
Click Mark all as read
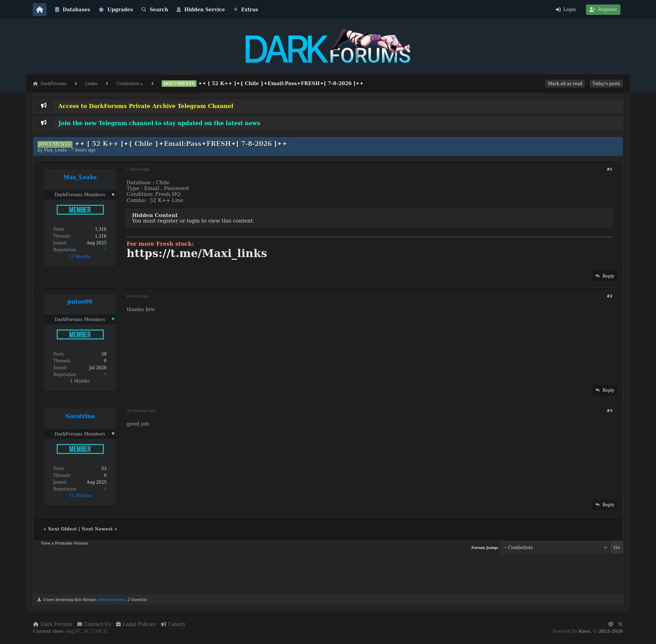[x=565, y=84]
